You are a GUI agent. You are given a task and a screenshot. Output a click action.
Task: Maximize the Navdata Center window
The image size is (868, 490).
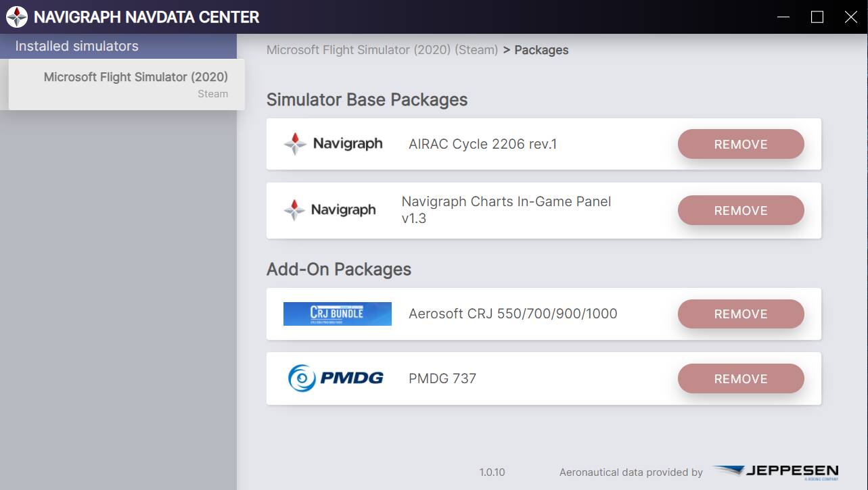[817, 17]
